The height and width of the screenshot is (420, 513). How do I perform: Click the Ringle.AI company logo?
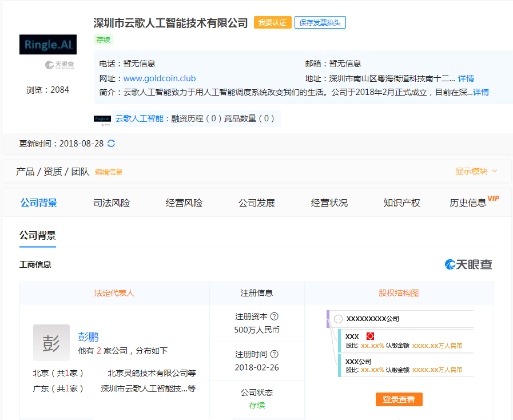point(48,44)
